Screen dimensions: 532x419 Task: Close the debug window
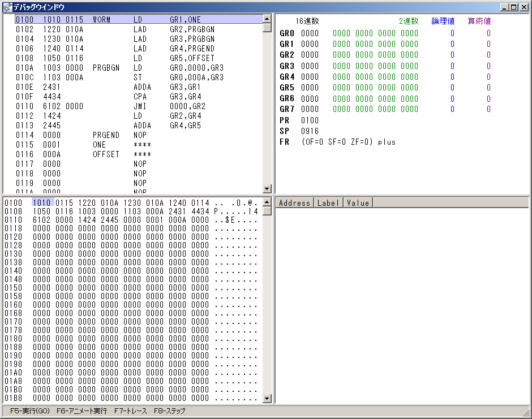(x=523, y=7)
